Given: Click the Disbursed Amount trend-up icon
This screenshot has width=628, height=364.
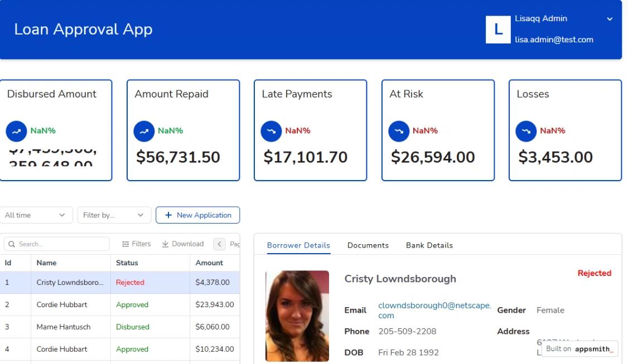Looking at the screenshot, I should [x=16, y=131].
